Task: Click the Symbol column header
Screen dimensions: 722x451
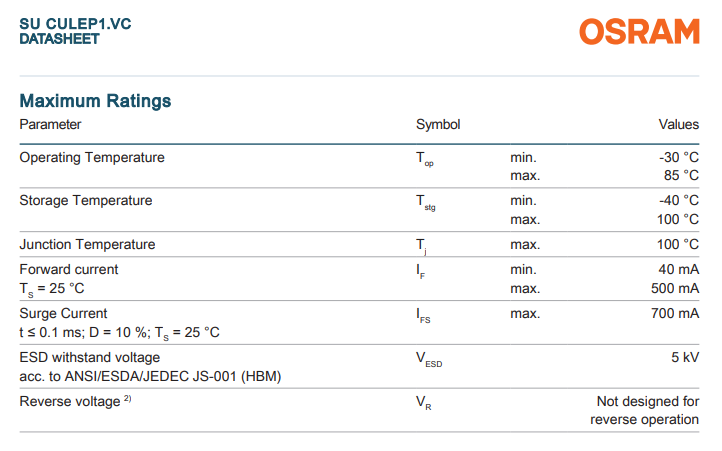Action: point(438,125)
